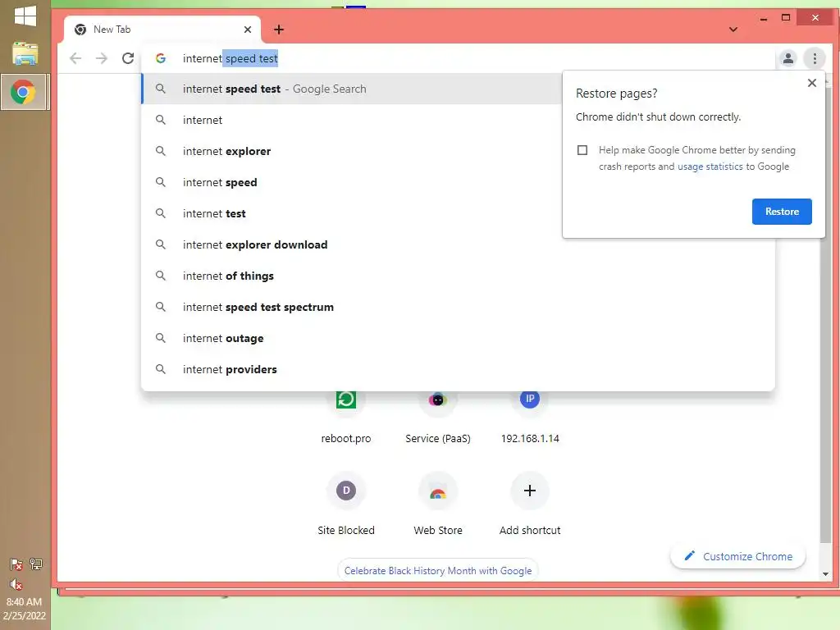
Task: Reload the current page
Action: coord(127,58)
